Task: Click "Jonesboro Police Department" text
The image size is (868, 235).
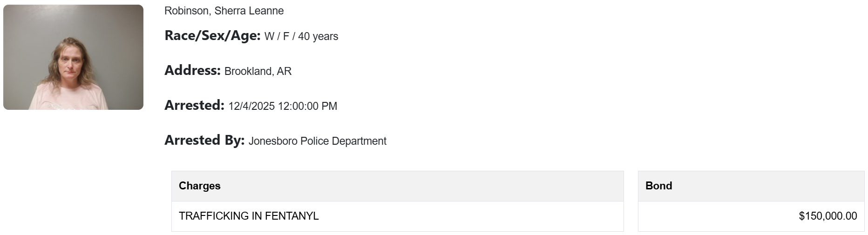Action: coord(318,141)
